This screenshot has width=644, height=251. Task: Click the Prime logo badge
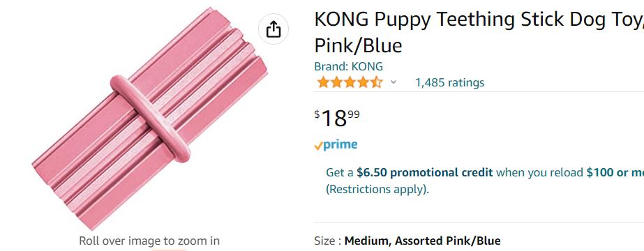click(x=336, y=145)
